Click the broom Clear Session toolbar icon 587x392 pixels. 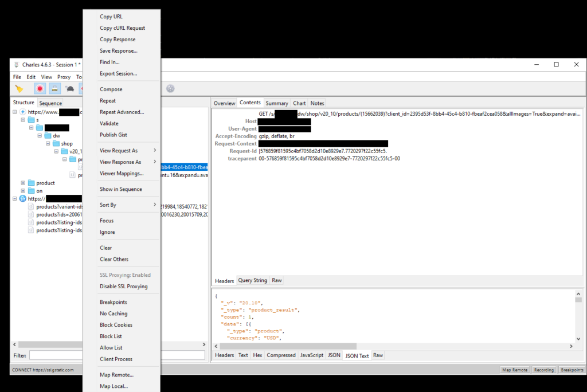tap(19, 89)
